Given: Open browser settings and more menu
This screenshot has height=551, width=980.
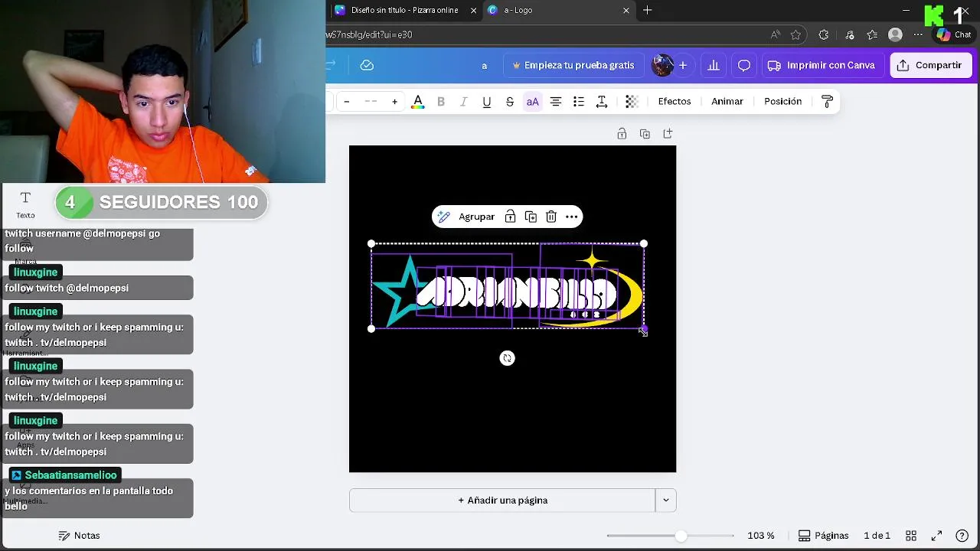Looking at the screenshot, I should 918,34.
